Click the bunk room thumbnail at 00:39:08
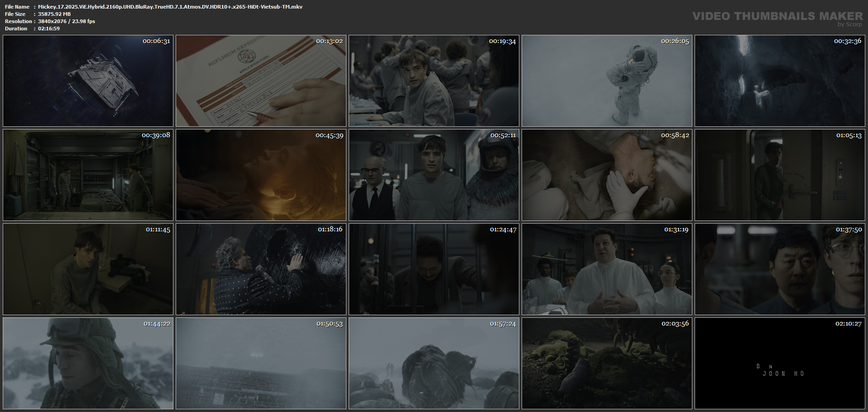 pyautogui.click(x=88, y=175)
